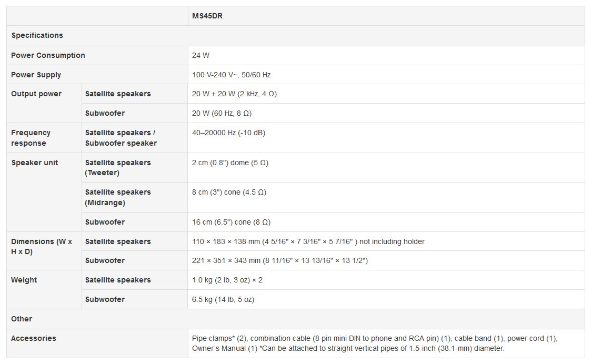Click the MS45DR column header

(207, 16)
